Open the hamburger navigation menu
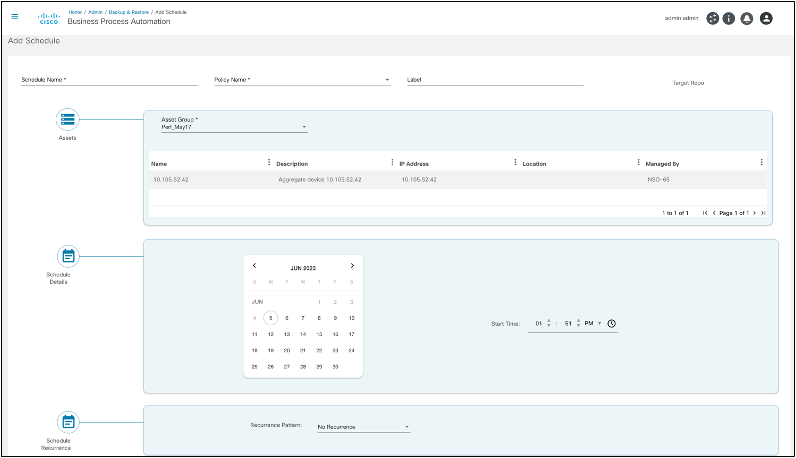 pyautogui.click(x=15, y=17)
